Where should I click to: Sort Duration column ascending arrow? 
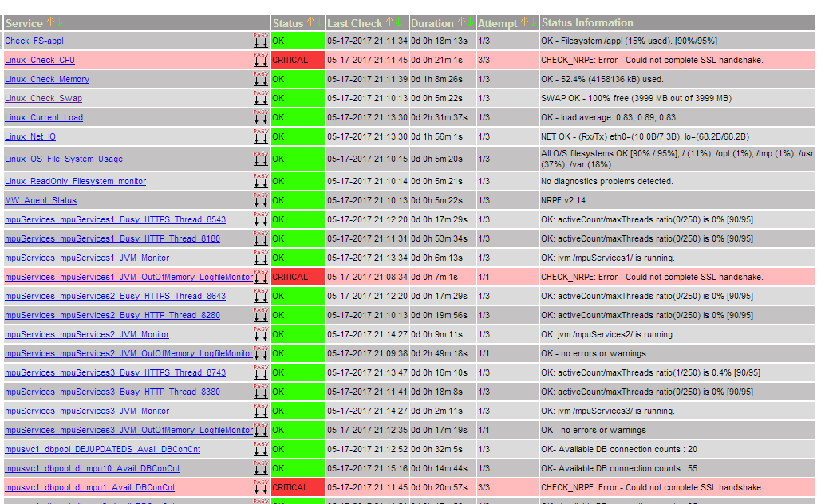[x=460, y=23]
